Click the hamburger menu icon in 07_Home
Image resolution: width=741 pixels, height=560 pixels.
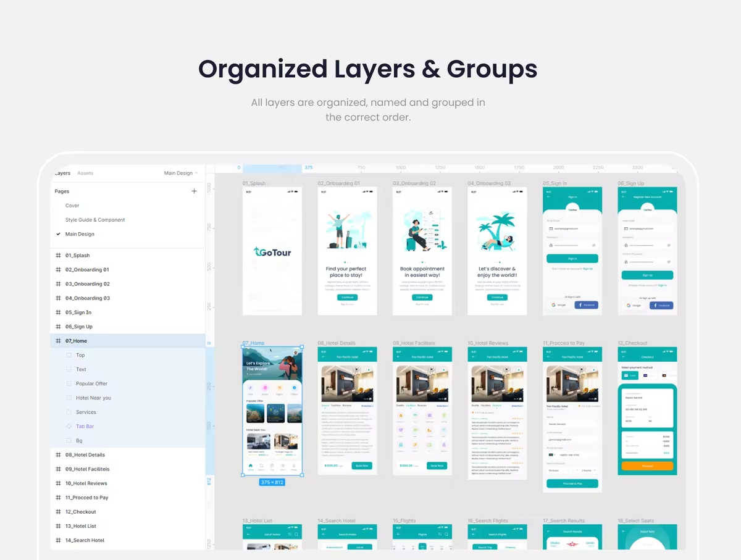[248, 353]
